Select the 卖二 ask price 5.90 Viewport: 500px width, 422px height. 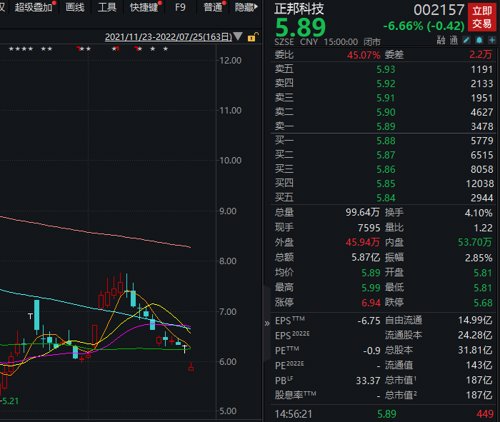[386, 112]
